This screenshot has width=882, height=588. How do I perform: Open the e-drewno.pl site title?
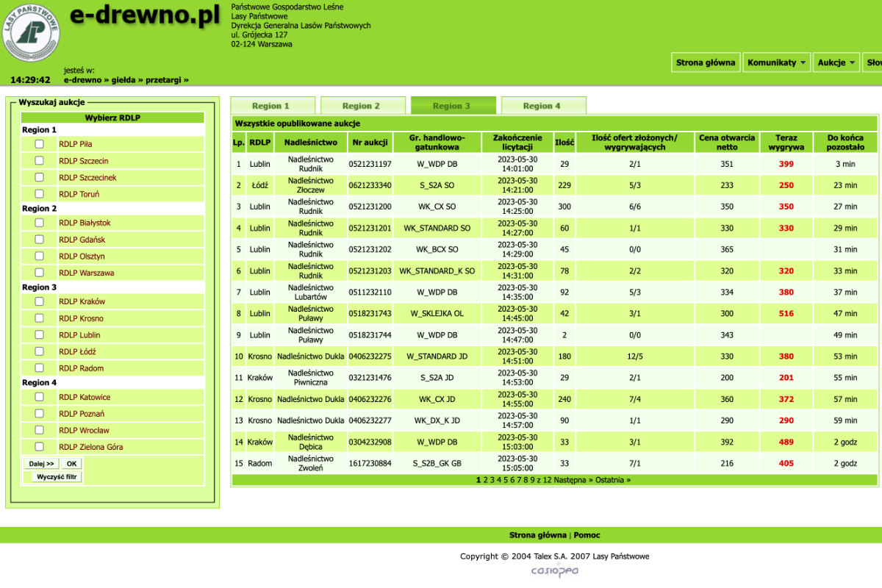point(145,15)
